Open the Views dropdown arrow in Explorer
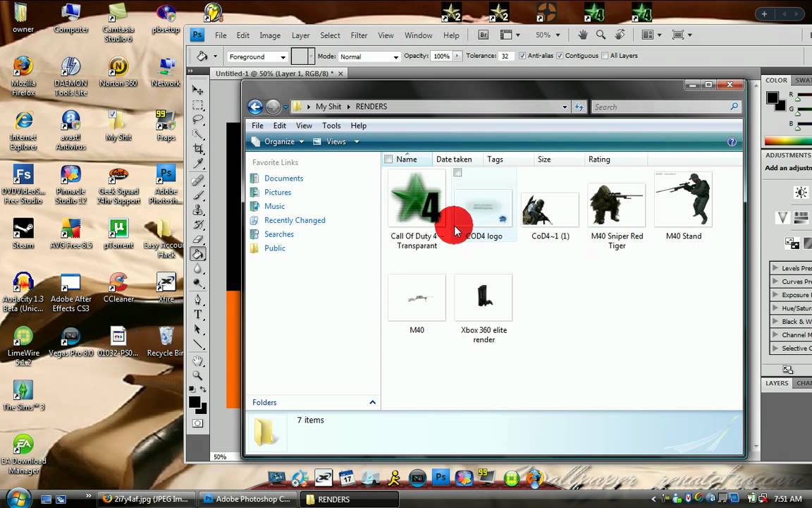 (356, 142)
